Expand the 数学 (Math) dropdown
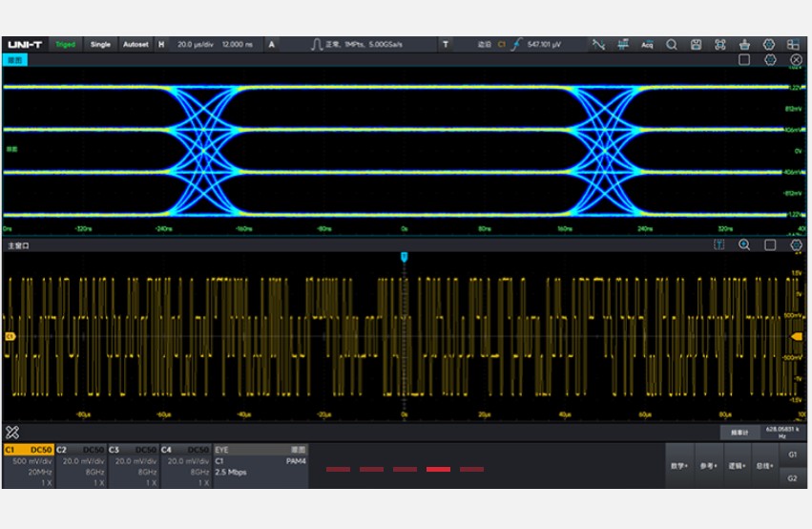 (679, 466)
